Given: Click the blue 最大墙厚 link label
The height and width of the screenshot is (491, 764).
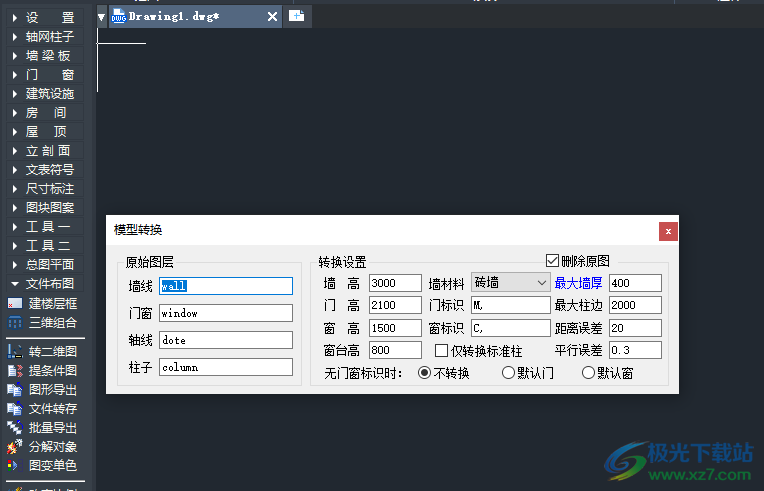Looking at the screenshot, I should coord(578,283).
